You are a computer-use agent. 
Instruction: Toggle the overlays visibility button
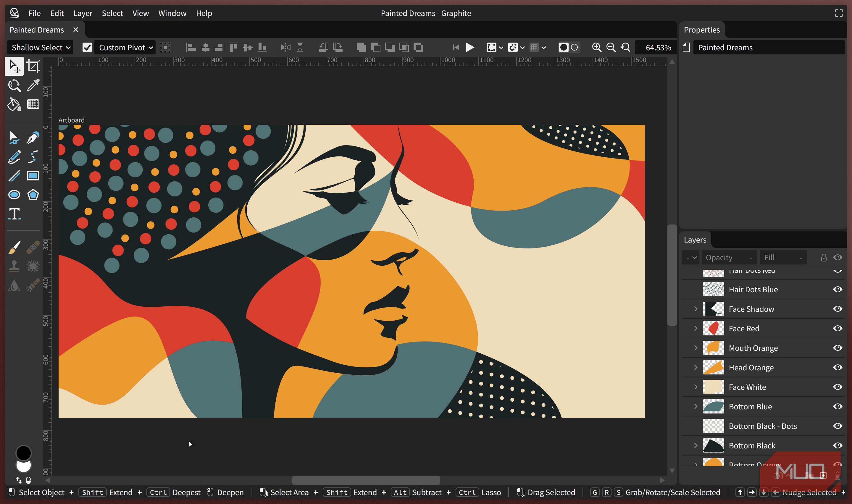[491, 48]
